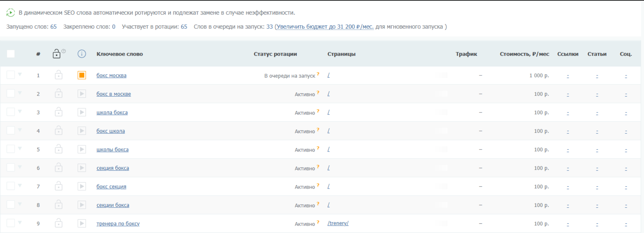
Task: Click status help question mark for тренера по боксу
Action: [318, 222]
